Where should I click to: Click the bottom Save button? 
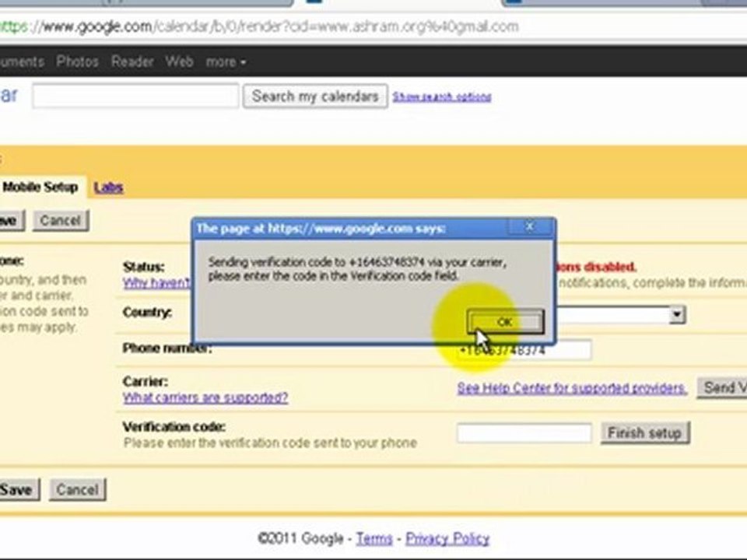pos(18,489)
